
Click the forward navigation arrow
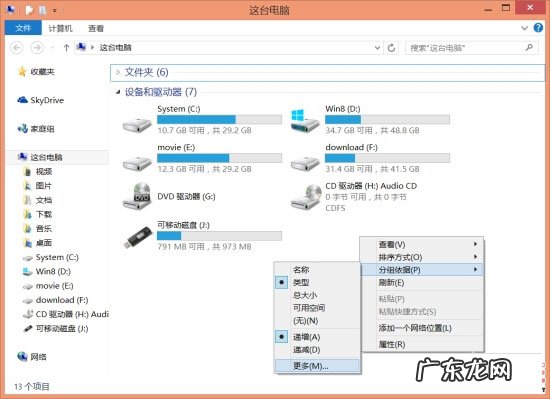coord(37,47)
